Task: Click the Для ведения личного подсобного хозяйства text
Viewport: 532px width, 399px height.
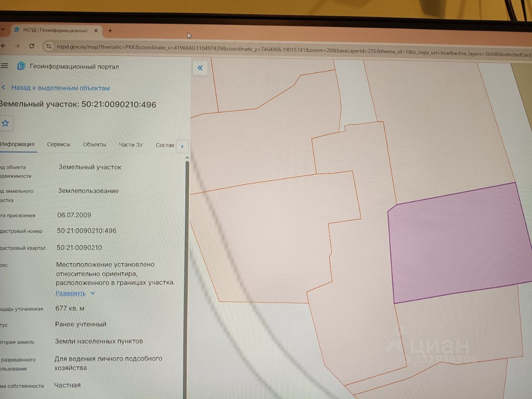Action: [x=108, y=363]
